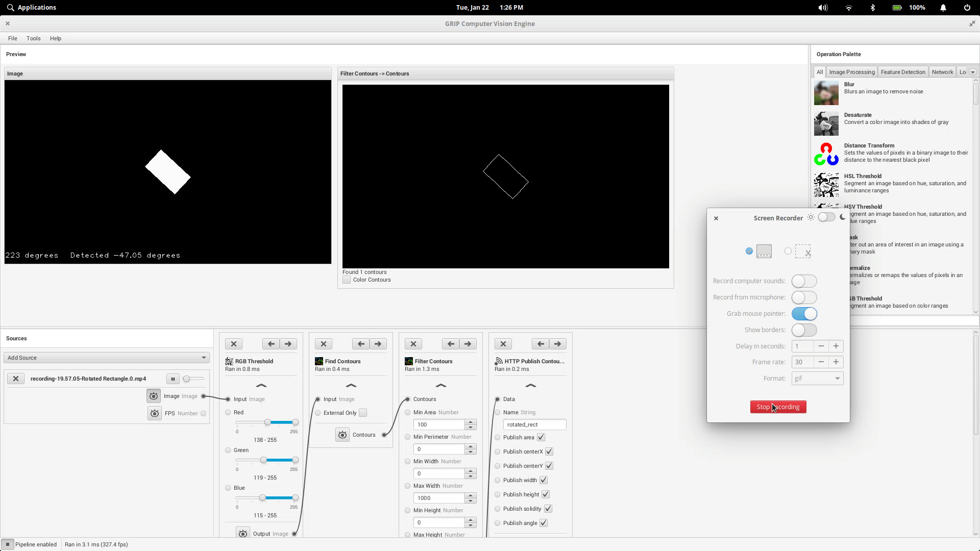Image resolution: width=980 pixels, height=551 pixels.
Task: Toggle preview eye for Contours output
Action: pyautogui.click(x=342, y=435)
